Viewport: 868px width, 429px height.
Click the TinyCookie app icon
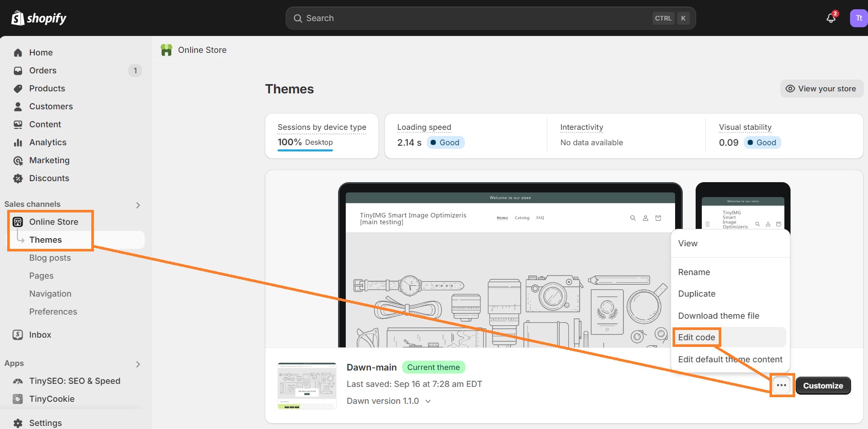point(18,399)
